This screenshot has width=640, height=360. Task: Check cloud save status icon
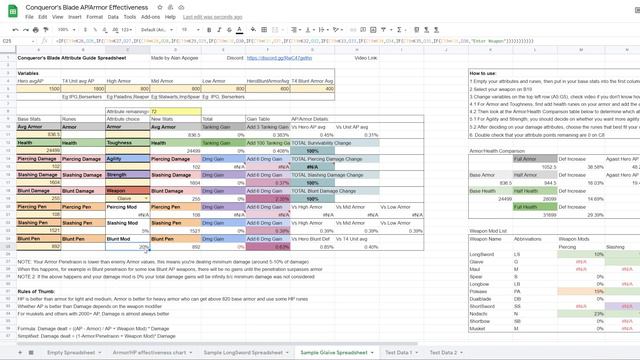pos(181,7)
